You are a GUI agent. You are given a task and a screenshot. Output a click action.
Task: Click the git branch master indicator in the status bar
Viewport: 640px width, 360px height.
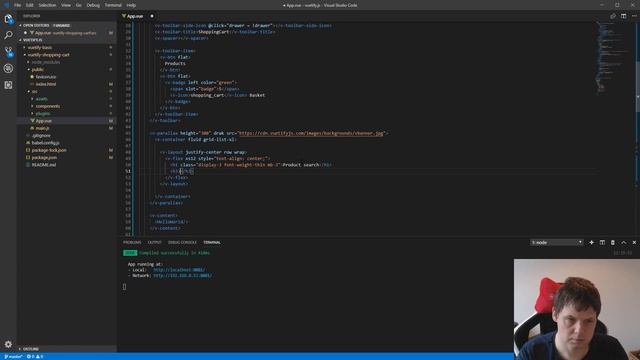pyautogui.click(x=13, y=357)
